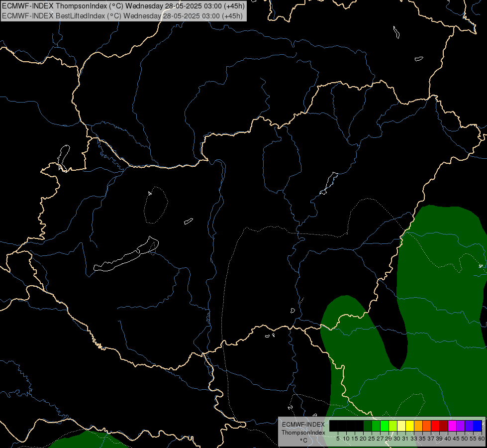The width and height of the screenshot is (487, 448).
Task: Click the legend tick value 37
Action: point(431,439)
